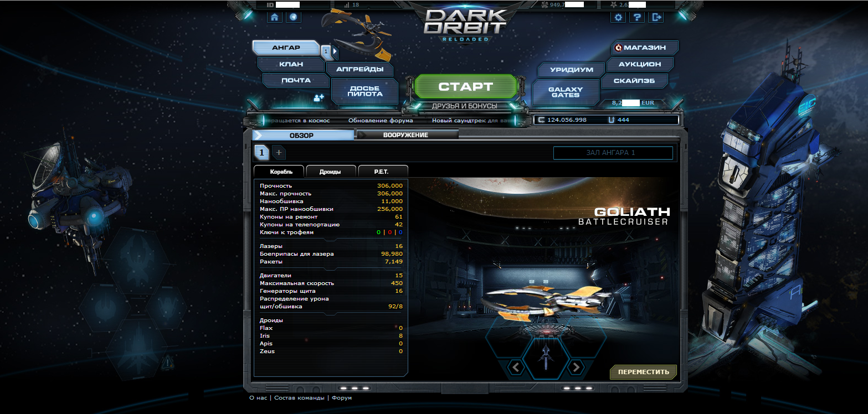This screenshot has height=414, width=868.
Task: Click the МАГАЗИН shop emblem icon
Action: point(619,48)
